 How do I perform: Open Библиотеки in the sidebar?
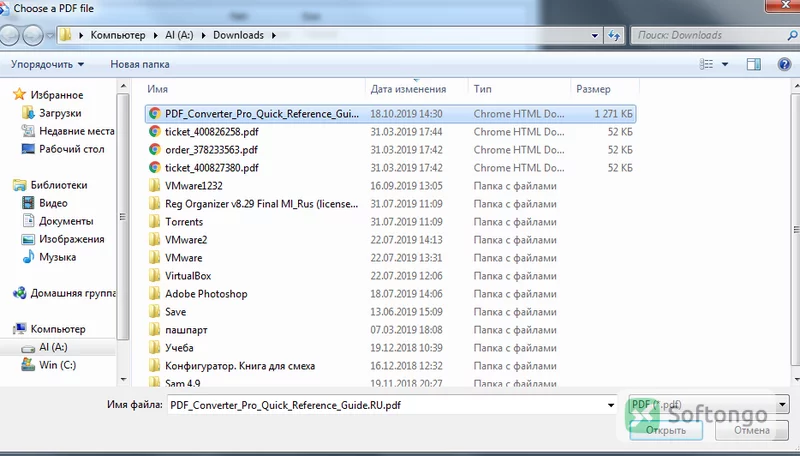59,185
